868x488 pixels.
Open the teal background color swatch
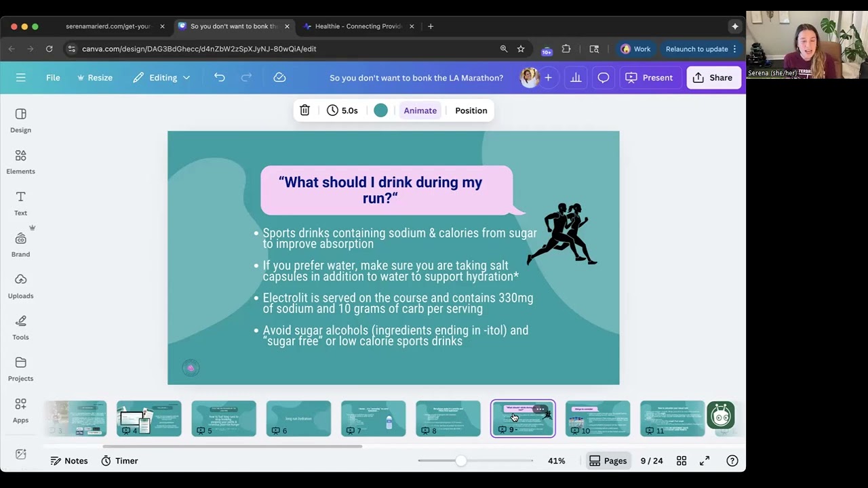point(380,110)
